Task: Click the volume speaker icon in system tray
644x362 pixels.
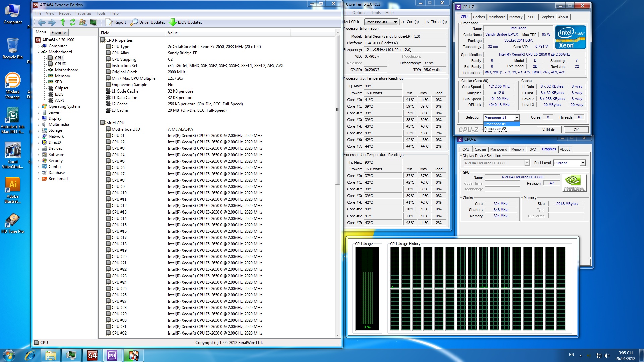Action: tap(607, 356)
